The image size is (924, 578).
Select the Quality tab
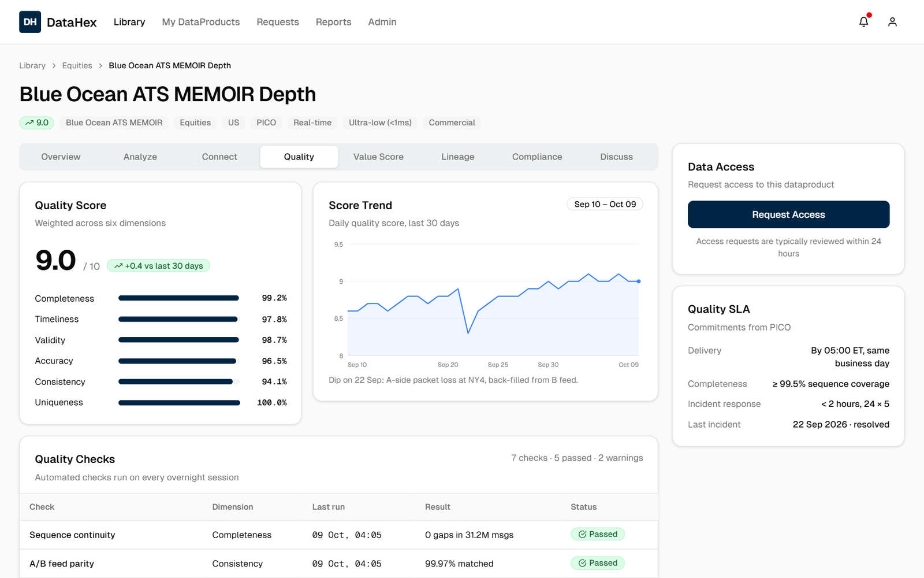coord(299,157)
